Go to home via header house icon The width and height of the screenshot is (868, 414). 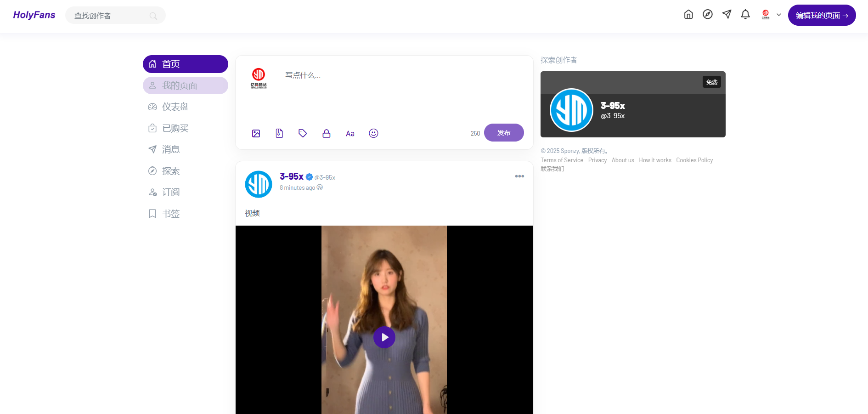(x=688, y=14)
